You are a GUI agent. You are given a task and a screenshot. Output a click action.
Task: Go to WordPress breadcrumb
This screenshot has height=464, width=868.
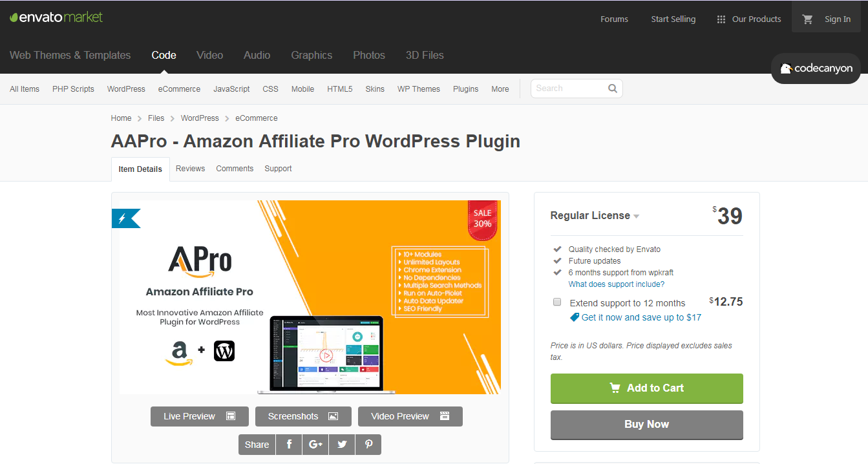200,118
